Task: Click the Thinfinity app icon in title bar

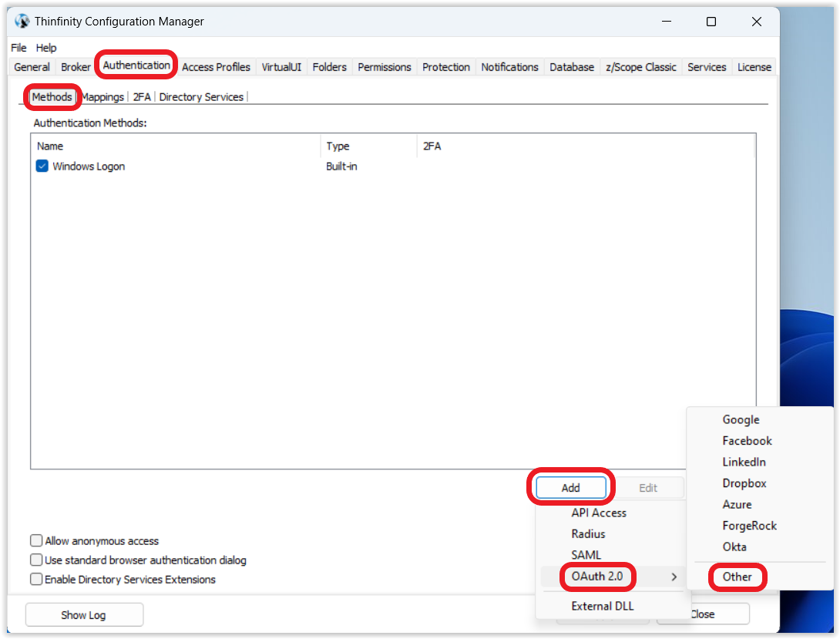Action: click(x=22, y=22)
